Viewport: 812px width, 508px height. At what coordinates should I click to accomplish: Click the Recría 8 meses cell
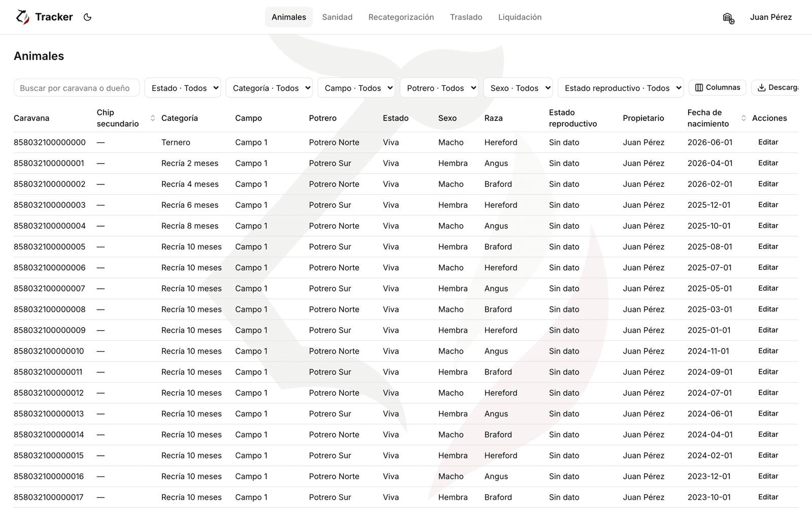[190, 226]
